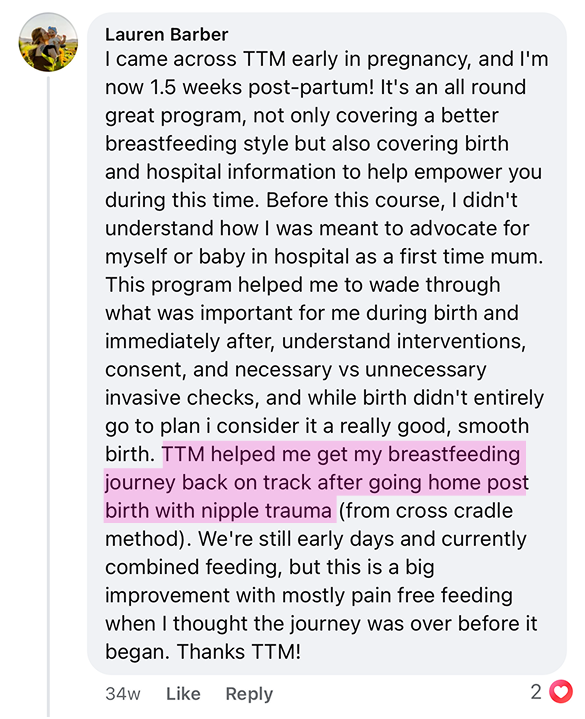The image size is (585, 719).
Task: Click the grey comment bubble background
Action: (x=327, y=344)
